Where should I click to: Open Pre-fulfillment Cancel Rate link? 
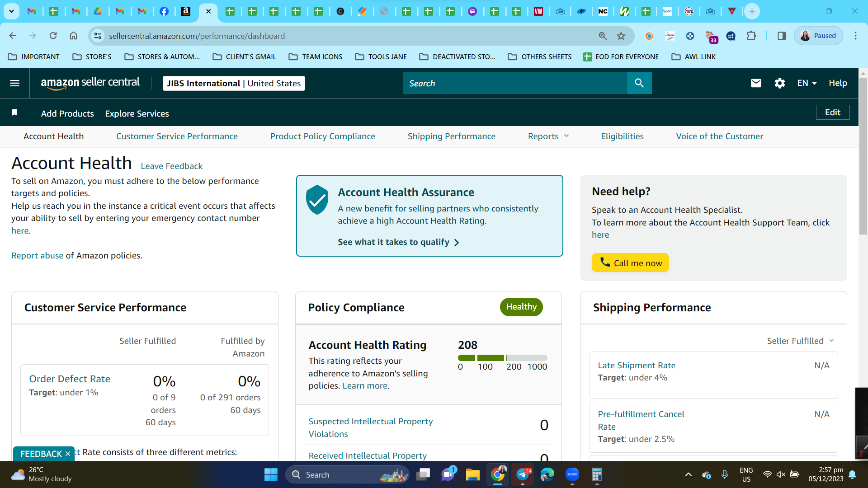pyautogui.click(x=641, y=421)
